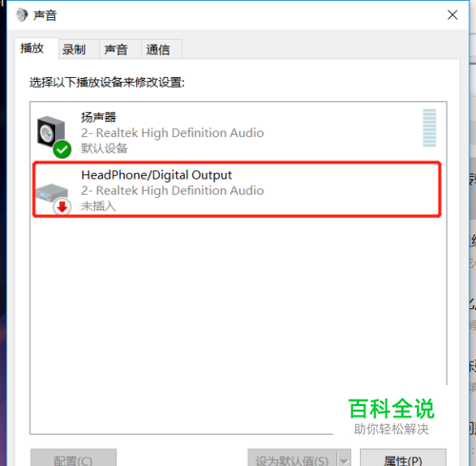Click the speaker device icon
476x466 pixels.
(x=50, y=132)
